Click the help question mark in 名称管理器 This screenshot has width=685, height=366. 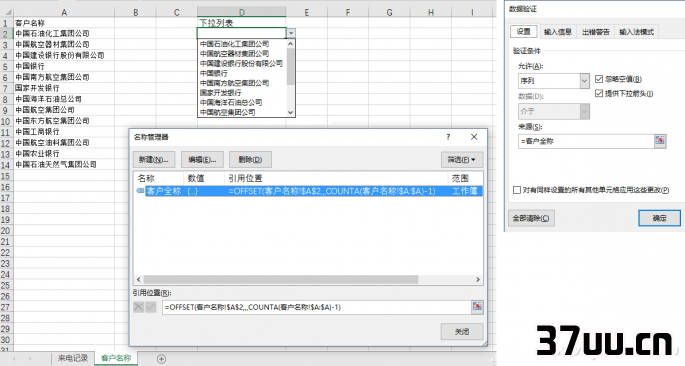tap(448, 137)
